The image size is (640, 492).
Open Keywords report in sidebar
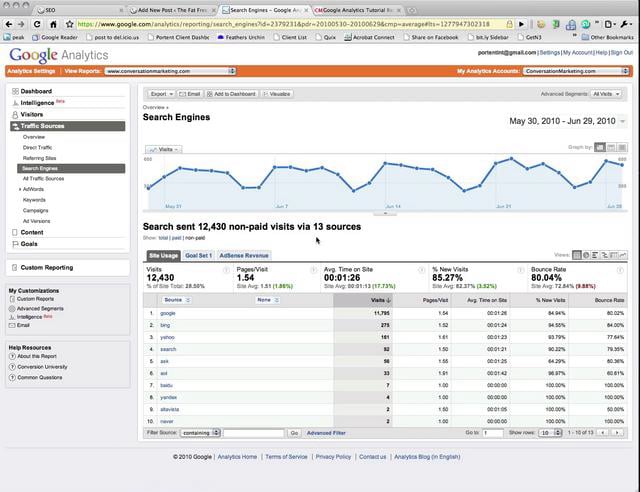[x=34, y=200]
